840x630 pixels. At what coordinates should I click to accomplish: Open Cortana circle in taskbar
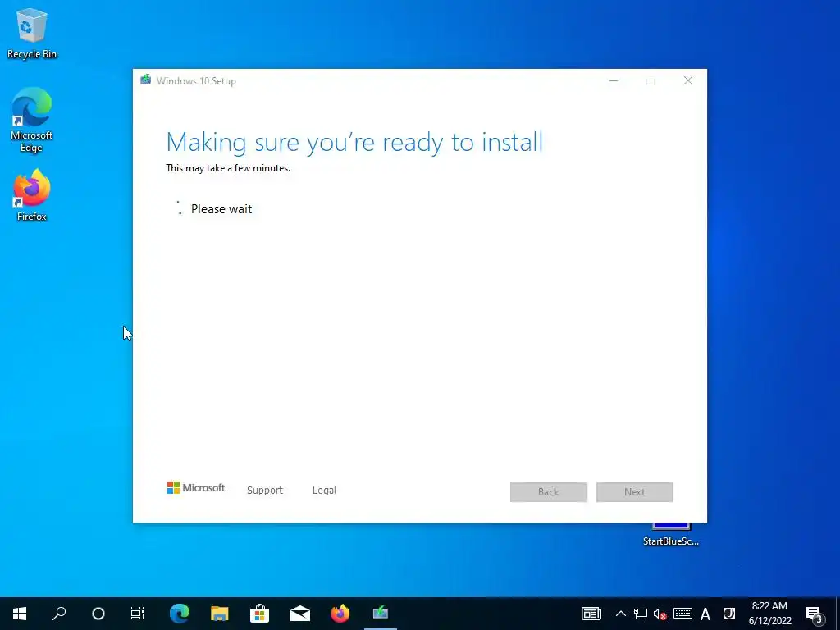98,614
